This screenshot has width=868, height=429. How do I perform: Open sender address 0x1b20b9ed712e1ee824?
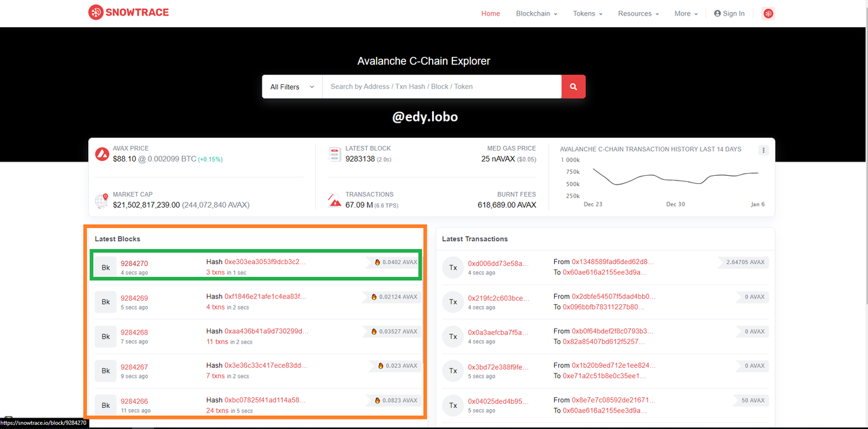click(x=614, y=365)
